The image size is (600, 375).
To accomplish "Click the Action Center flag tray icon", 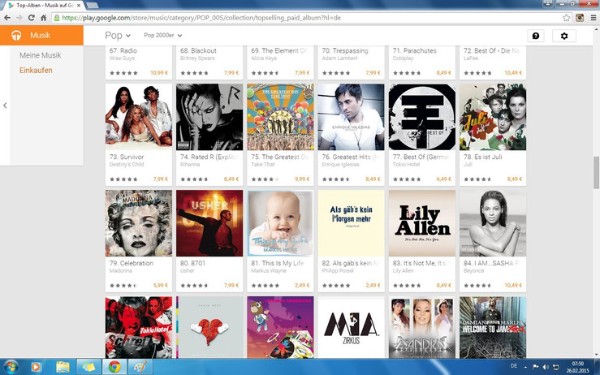I will [x=535, y=367].
